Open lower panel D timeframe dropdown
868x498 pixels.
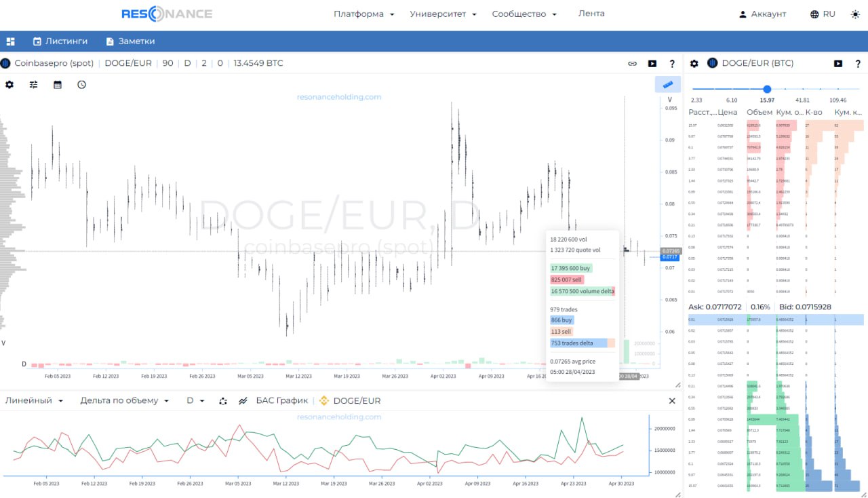[x=195, y=401]
